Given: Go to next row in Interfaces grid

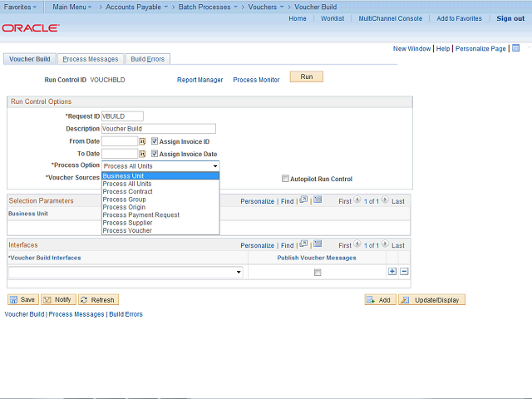Looking at the screenshot, I should (x=385, y=244).
